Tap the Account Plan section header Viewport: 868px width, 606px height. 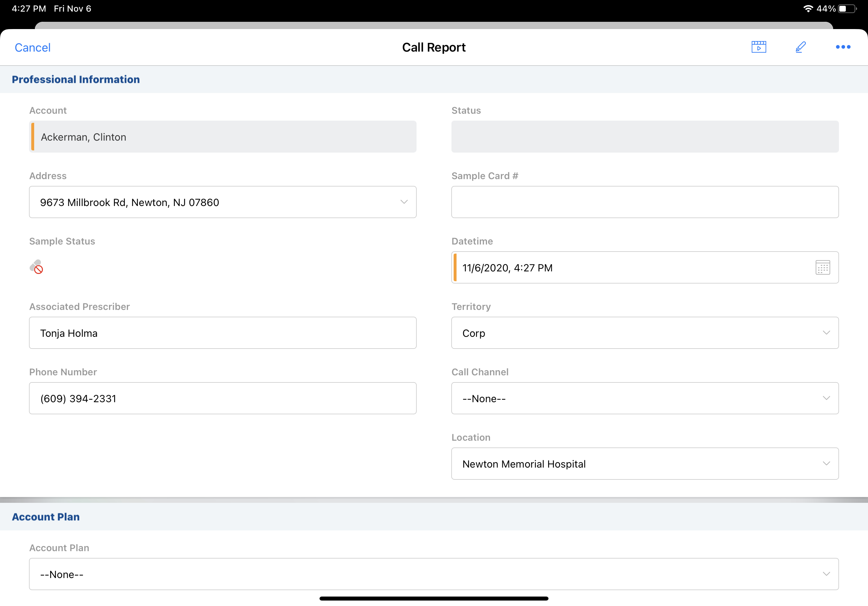pyautogui.click(x=46, y=517)
